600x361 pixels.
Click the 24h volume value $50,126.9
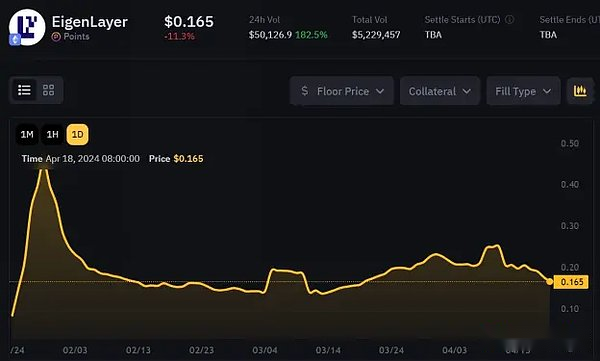[x=270, y=35]
